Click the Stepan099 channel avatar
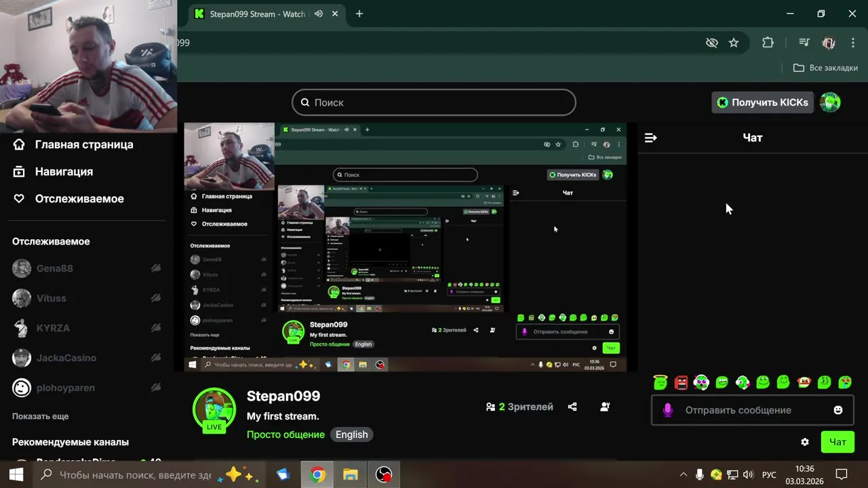 (x=214, y=410)
